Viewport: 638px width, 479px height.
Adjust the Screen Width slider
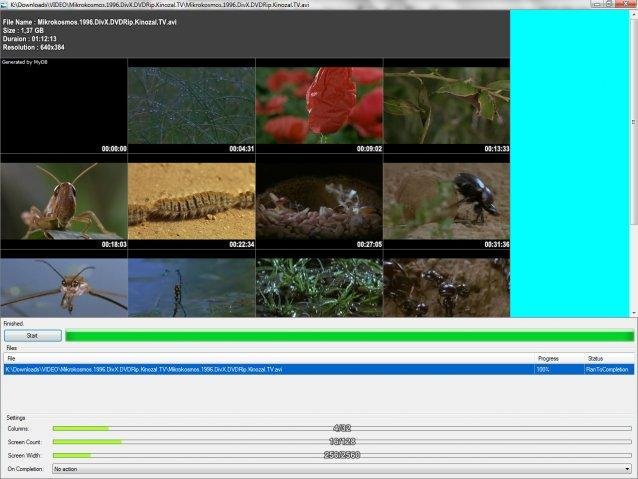(x=342, y=455)
